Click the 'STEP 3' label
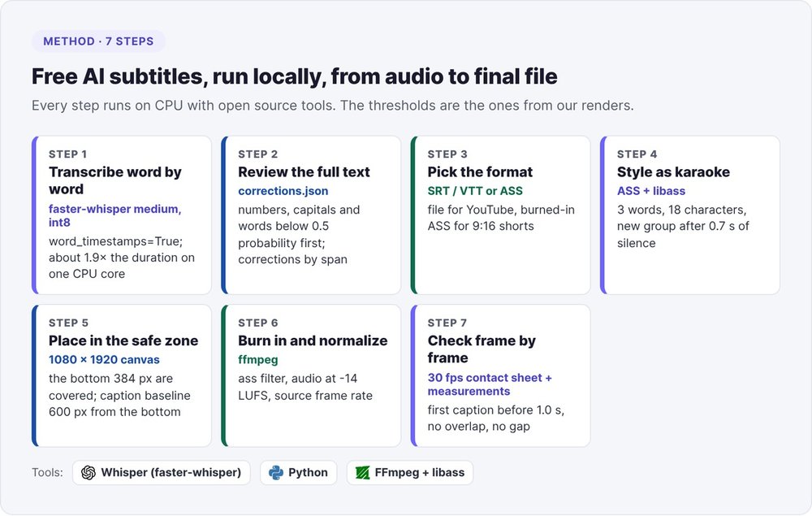 (447, 154)
